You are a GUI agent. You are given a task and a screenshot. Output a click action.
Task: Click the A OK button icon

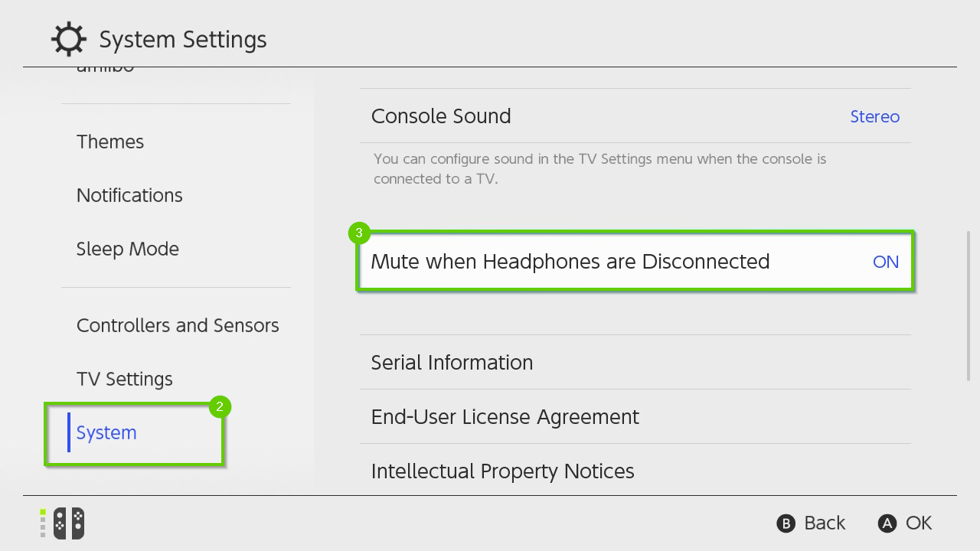[887, 523]
